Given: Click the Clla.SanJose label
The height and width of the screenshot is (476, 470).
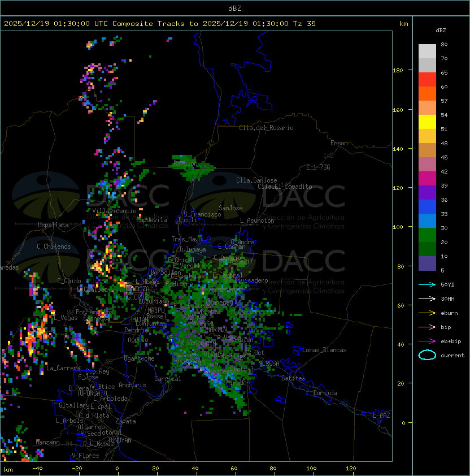Looking at the screenshot, I should (256, 180).
